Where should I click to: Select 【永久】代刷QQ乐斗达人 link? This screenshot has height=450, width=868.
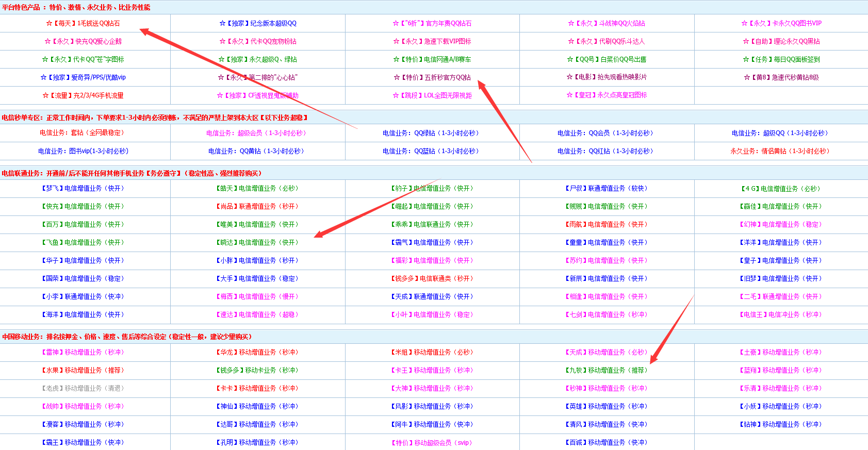(607, 41)
